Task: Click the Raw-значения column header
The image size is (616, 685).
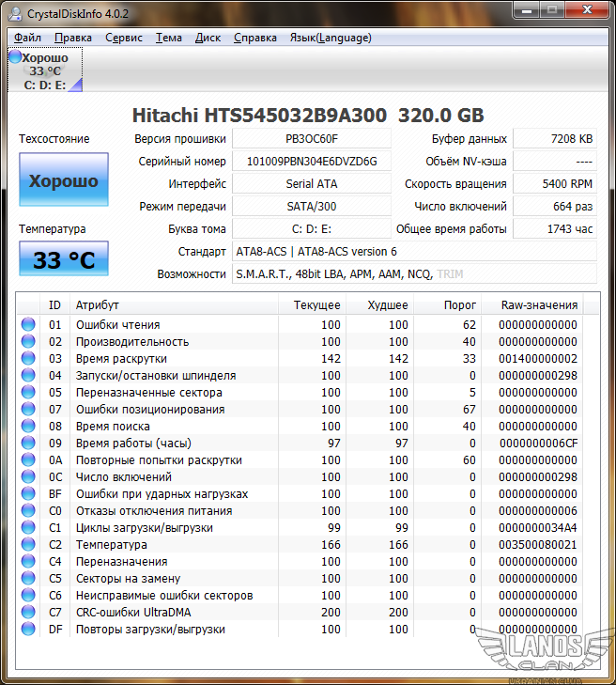Action: pos(532,305)
